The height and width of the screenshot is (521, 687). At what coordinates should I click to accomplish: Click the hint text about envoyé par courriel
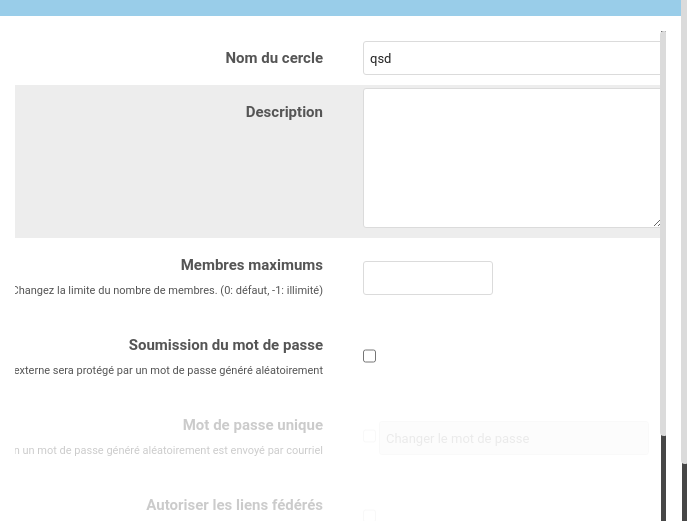tap(169, 450)
